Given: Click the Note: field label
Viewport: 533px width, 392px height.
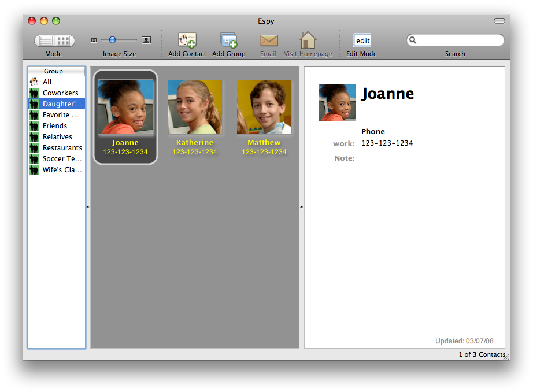Looking at the screenshot, I should [x=345, y=158].
